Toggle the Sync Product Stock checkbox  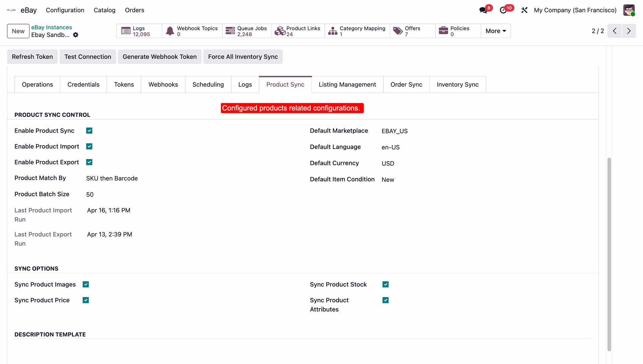(385, 284)
